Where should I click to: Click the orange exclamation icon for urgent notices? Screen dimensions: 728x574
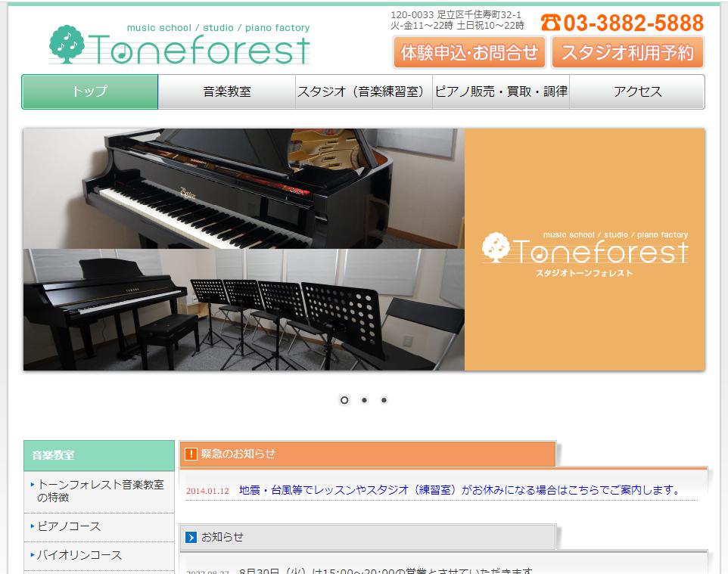click(191, 454)
